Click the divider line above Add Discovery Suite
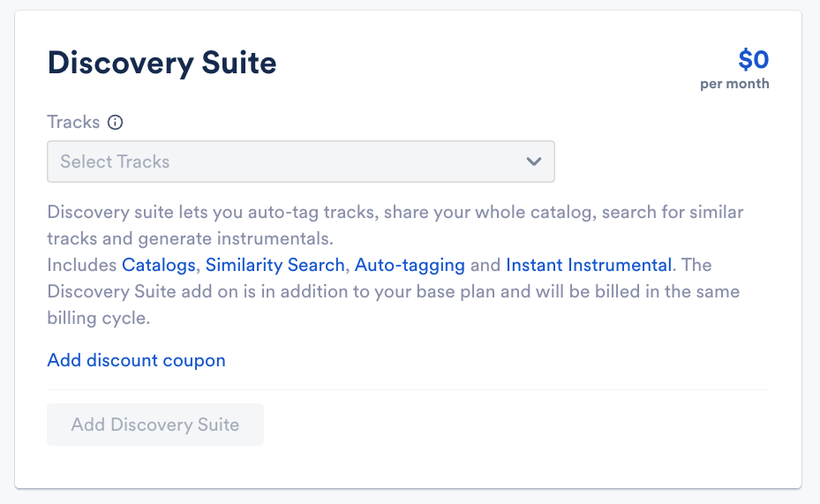The image size is (820, 504). 408,389
